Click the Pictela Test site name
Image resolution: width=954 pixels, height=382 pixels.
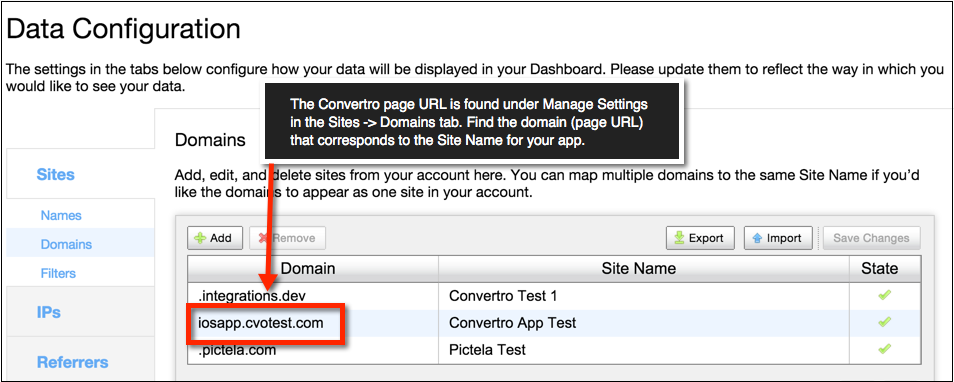click(487, 350)
